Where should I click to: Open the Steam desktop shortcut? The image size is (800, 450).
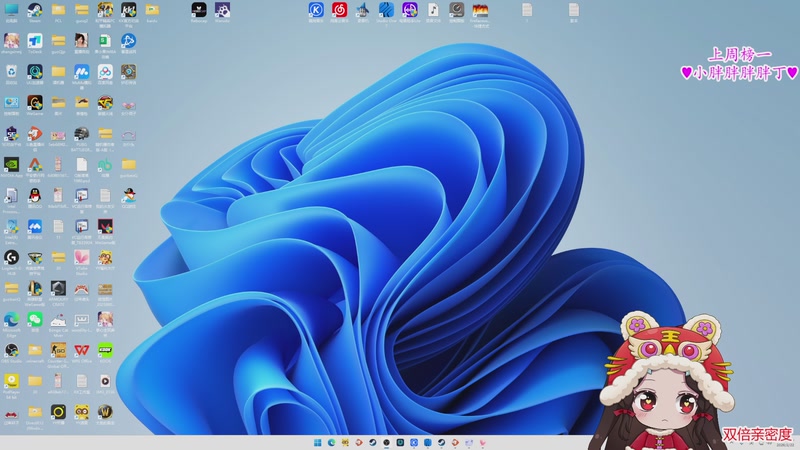(x=35, y=10)
